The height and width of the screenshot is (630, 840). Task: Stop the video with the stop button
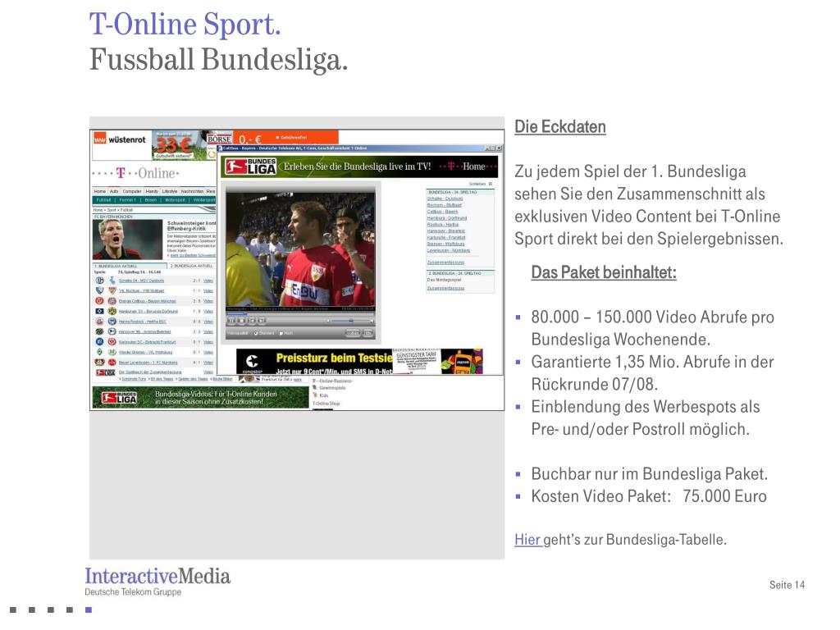(242, 321)
